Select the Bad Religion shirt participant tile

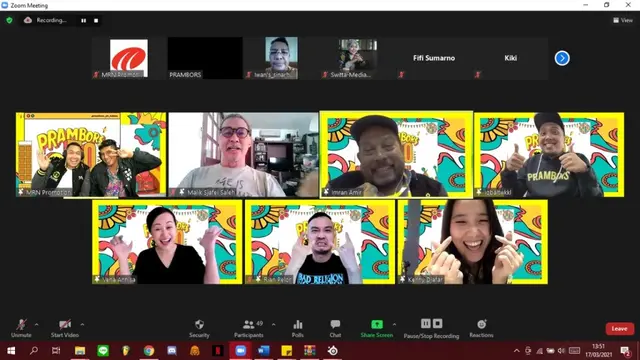click(x=320, y=242)
